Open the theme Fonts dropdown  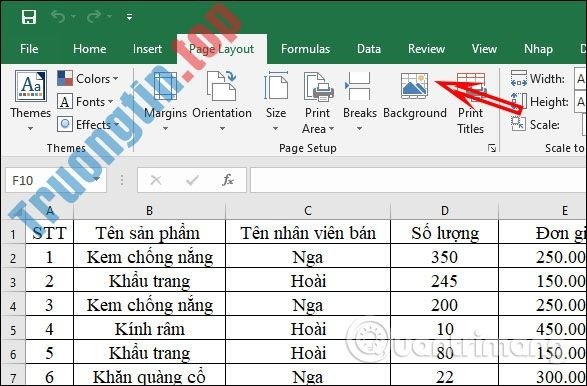(85, 101)
